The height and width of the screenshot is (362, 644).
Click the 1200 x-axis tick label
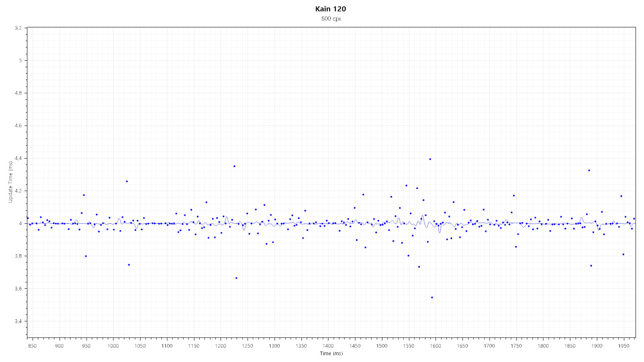point(221,346)
